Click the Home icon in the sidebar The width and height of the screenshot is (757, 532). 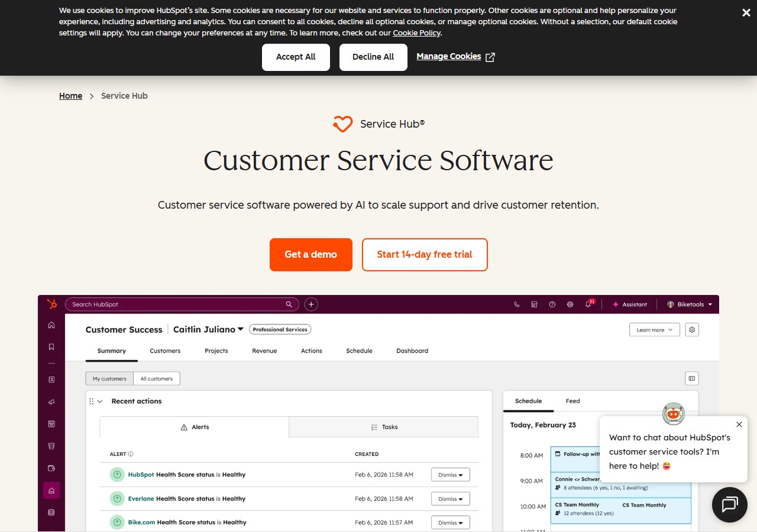point(51,325)
